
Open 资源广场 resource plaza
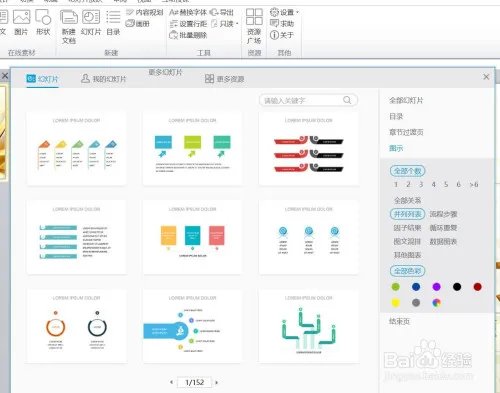[x=254, y=27]
